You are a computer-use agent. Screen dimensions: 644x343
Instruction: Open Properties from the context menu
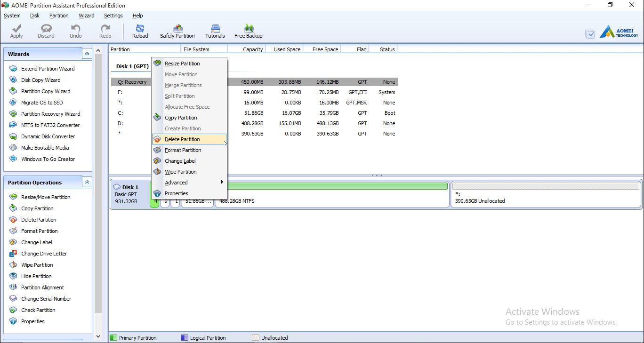189,193
